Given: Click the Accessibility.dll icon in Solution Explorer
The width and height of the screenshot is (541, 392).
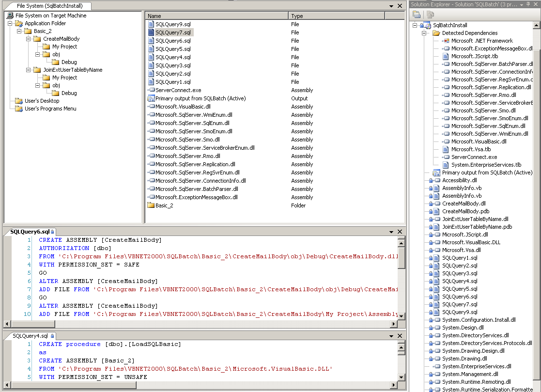Looking at the screenshot, I should pyautogui.click(x=437, y=180).
